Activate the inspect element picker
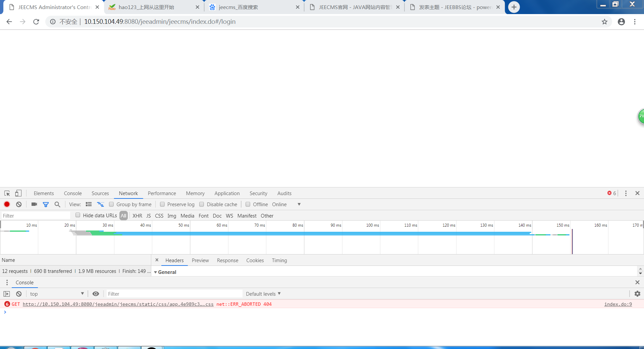 click(7, 193)
